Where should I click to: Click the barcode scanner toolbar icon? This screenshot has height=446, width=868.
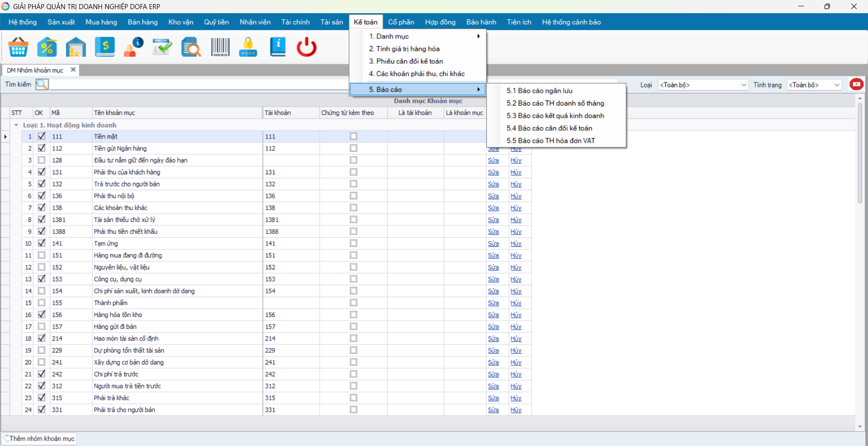pyautogui.click(x=220, y=47)
